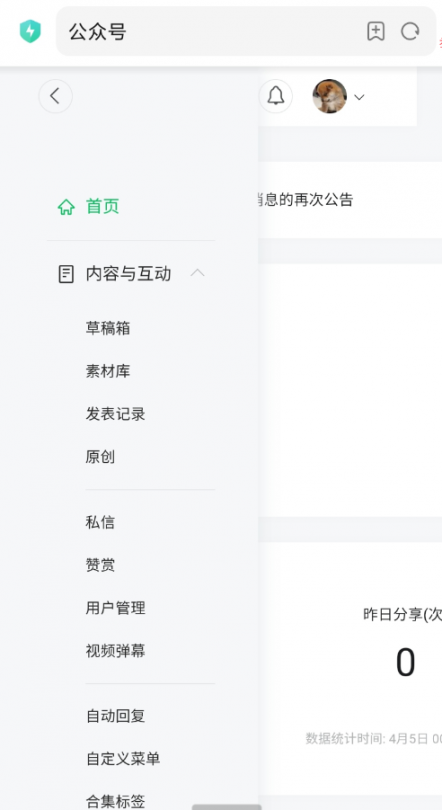Open 合集标签 collection tags

tap(115, 801)
